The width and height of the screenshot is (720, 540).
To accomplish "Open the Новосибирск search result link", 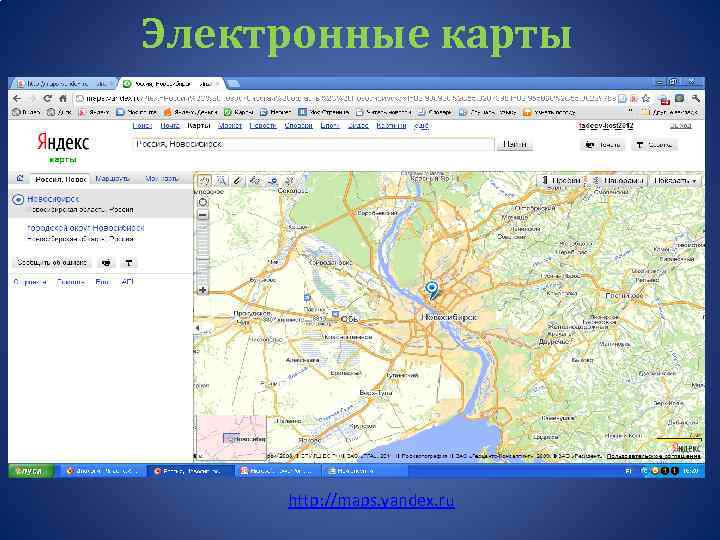I will (x=53, y=199).
